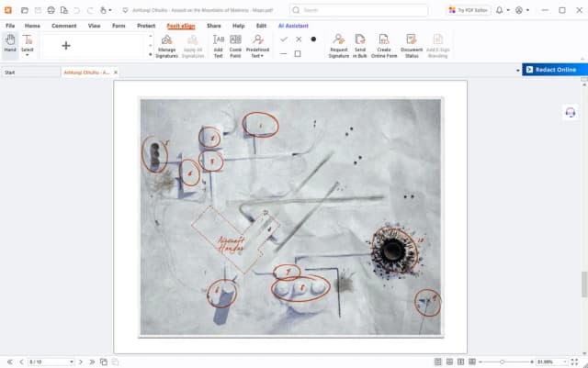
Task: Open a file with folder icon
Action: tap(25, 10)
